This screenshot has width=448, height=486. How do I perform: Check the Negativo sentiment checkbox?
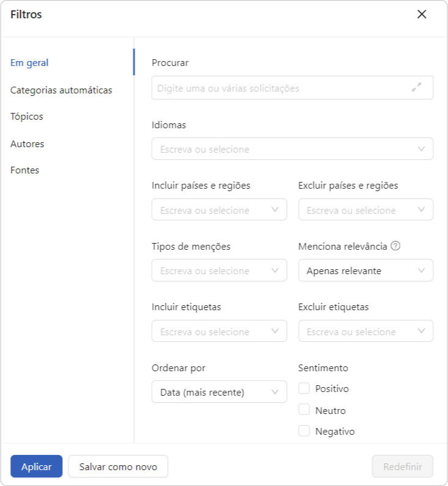click(x=304, y=431)
